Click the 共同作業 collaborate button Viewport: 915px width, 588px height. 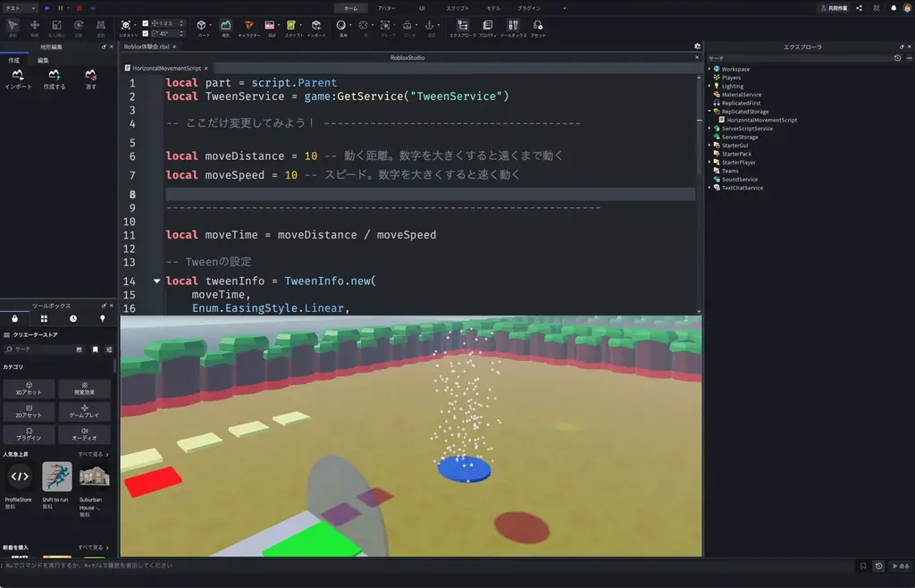tap(834, 8)
